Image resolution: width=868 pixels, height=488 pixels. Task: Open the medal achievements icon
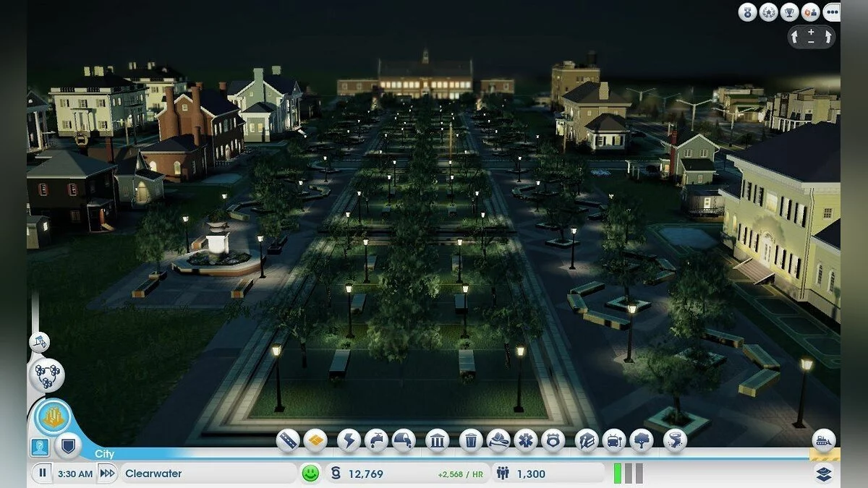747,12
